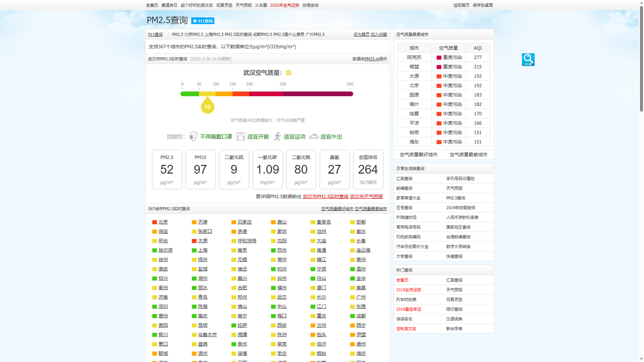
Task: Click 空气质量最好城市 in the 367城市 header bar
Action: click(x=337, y=209)
